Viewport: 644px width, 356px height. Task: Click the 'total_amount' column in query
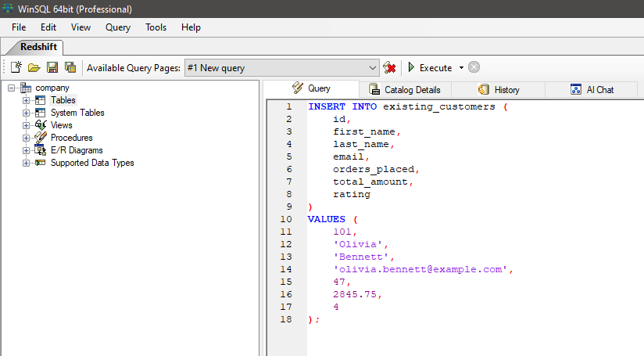370,182
